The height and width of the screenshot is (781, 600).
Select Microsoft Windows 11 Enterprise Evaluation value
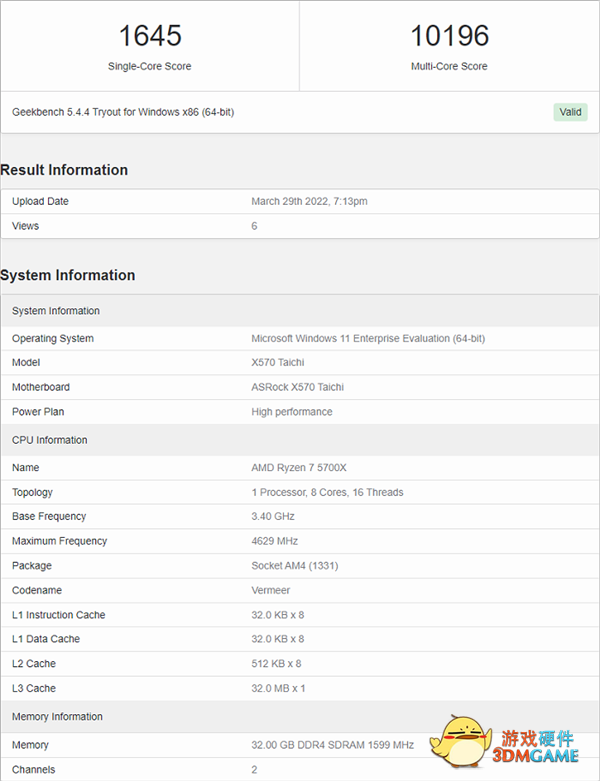[368, 339]
